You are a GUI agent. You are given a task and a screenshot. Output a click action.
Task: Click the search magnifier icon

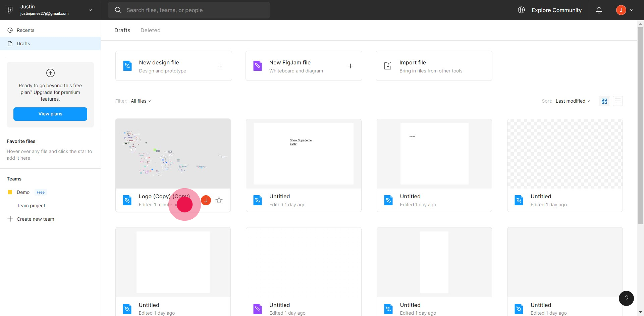pos(118,10)
